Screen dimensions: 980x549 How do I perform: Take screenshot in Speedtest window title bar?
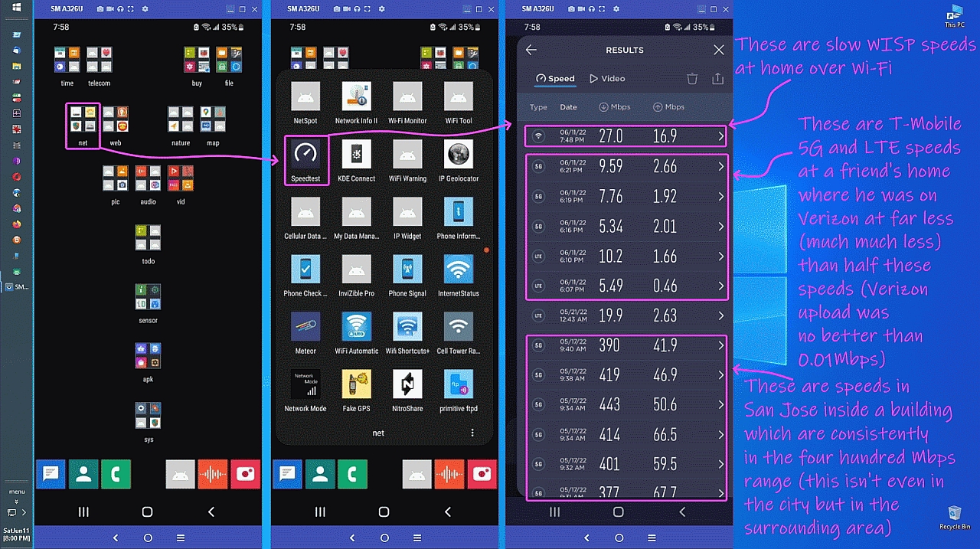[572, 8]
